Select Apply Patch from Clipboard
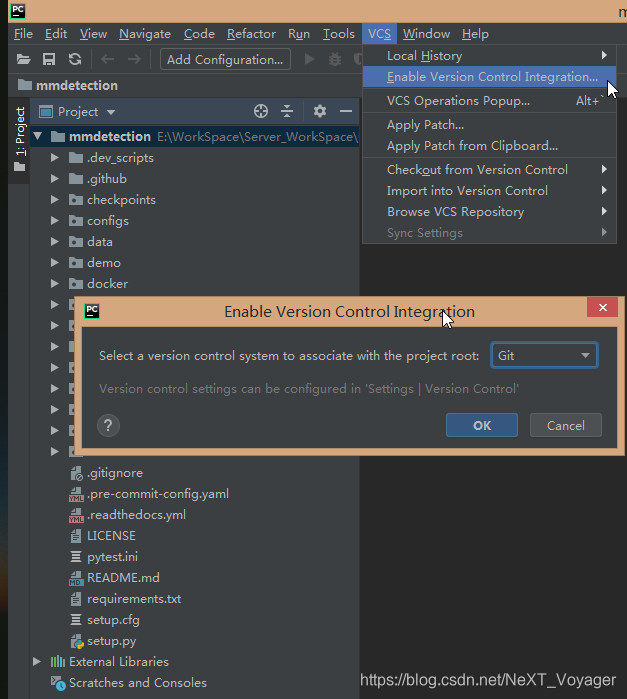 tap(489, 146)
